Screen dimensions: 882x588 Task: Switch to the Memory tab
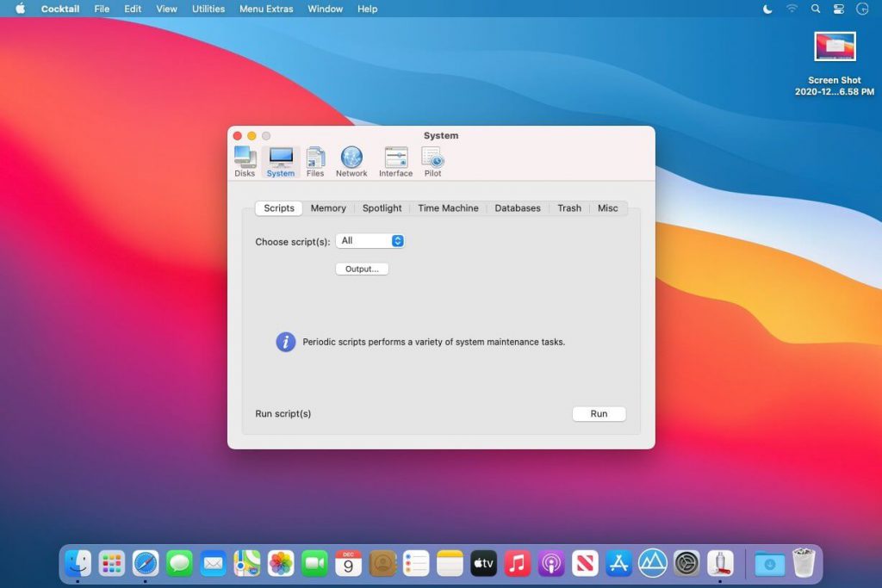(x=328, y=208)
